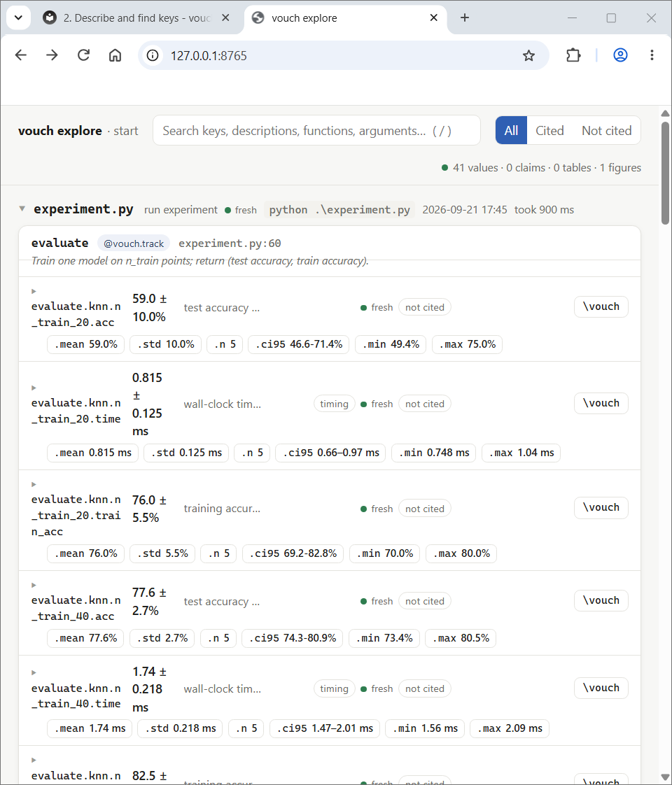The image size is (672, 785).
Task: Go back to previous page
Action: coord(20,55)
